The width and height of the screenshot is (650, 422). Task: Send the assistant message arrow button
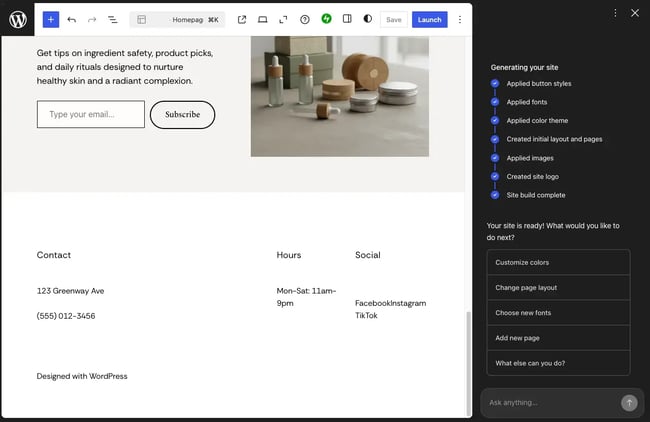(629, 403)
